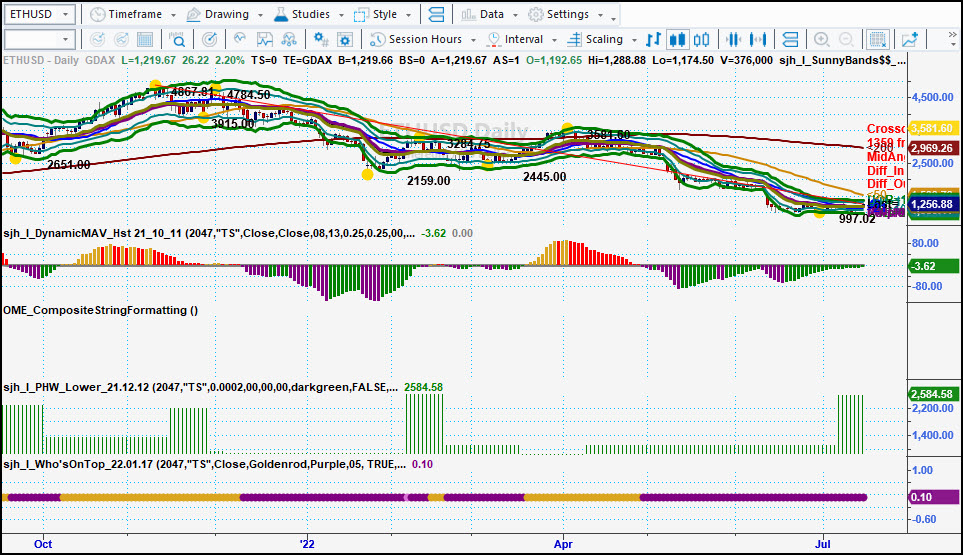
Task: Click the add chart plus icon
Action: [x=910, y=39]
